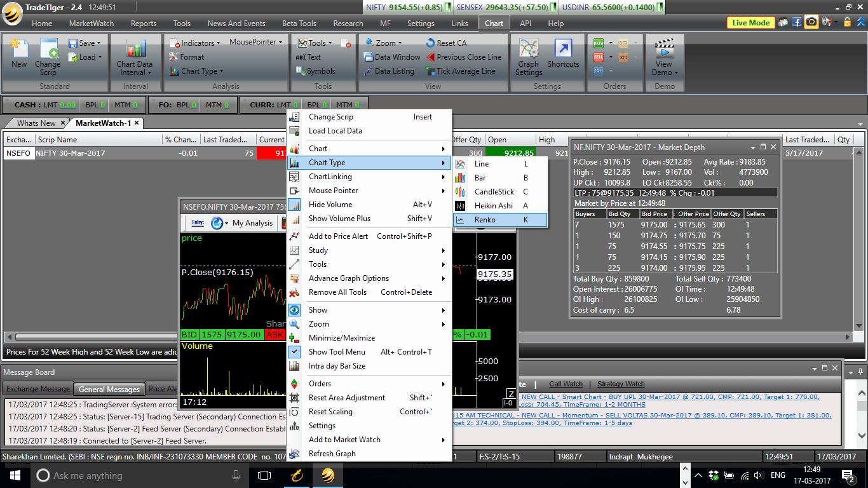Image resolution: width=868 pixels, height=488 pixels.
Task: Select CandleStick chart type
Action: click(x=499, y=192)
